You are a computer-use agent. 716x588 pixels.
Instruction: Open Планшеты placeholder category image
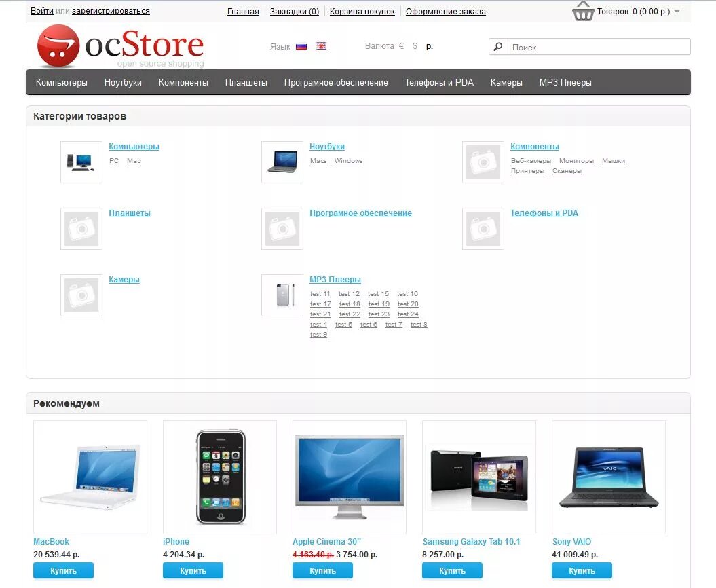[81, 229]
